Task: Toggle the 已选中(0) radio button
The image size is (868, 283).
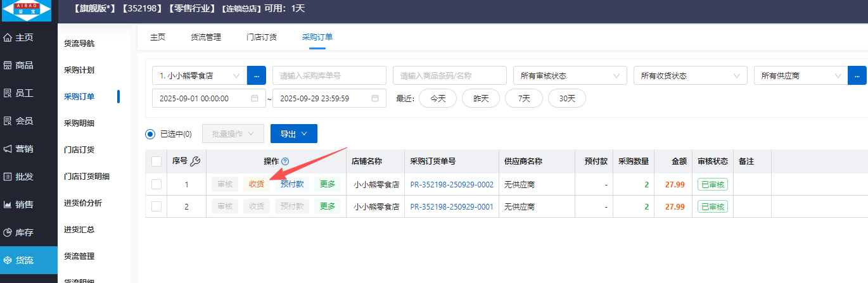Action: 150,134
